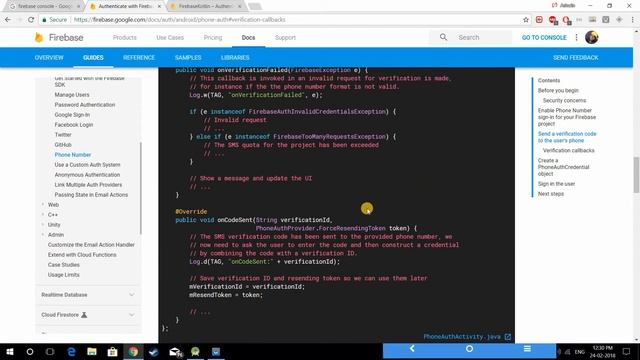Open Windows Start menu

[x=10, y=351]
